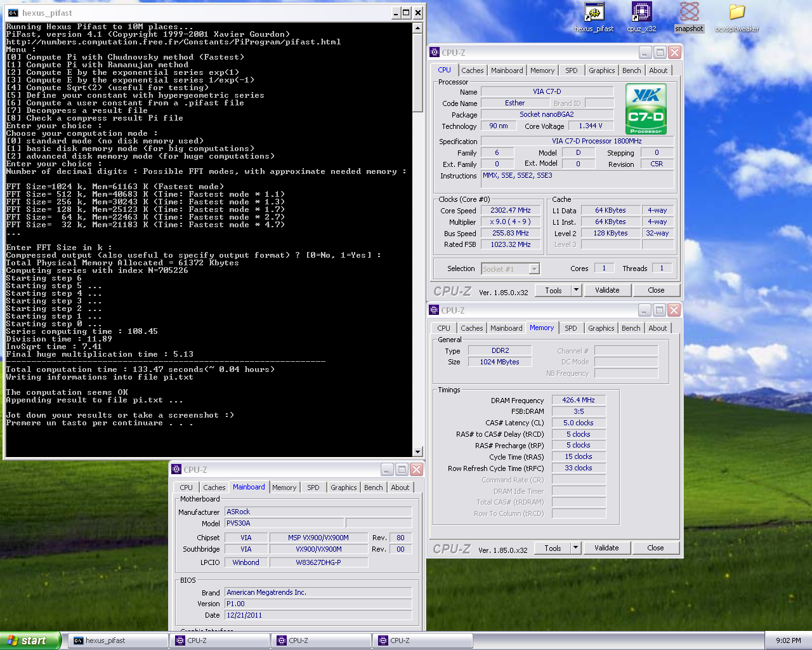Click the BIOS Brand American Megatrends Inc.
Image resolution: width=812 pixels, height=650 pixels.
[318, 592]
